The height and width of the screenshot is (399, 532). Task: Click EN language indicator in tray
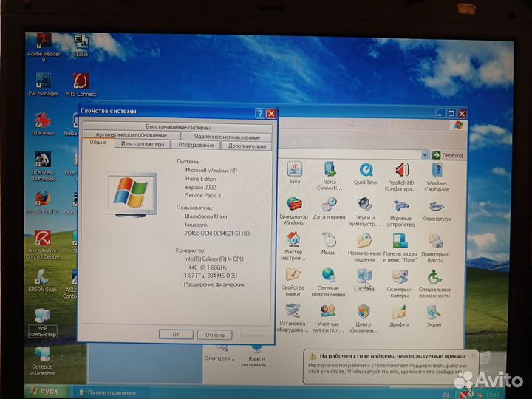pyautogui.click(x=446, y=395)
